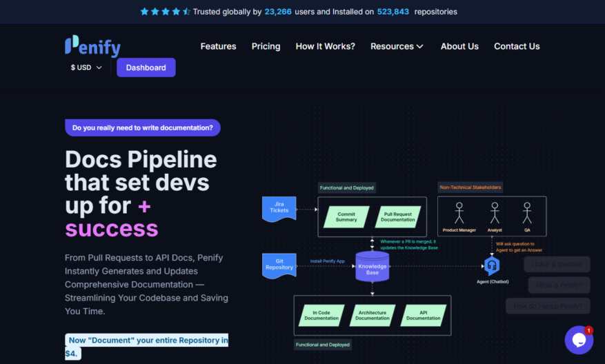Click the Product Manager stick figure
This screenshot has height=364, width=605.
[459, 213]
